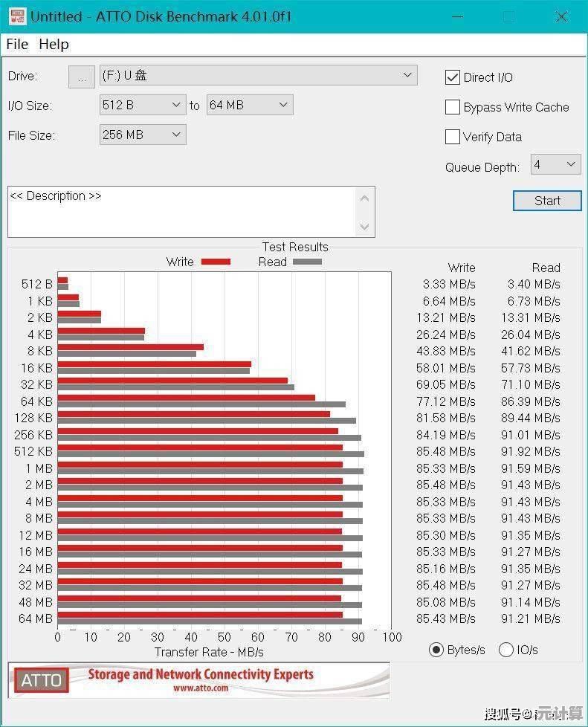Click the gray Read legend swatch
Screen dimensions: 588x727
point(307,262)
